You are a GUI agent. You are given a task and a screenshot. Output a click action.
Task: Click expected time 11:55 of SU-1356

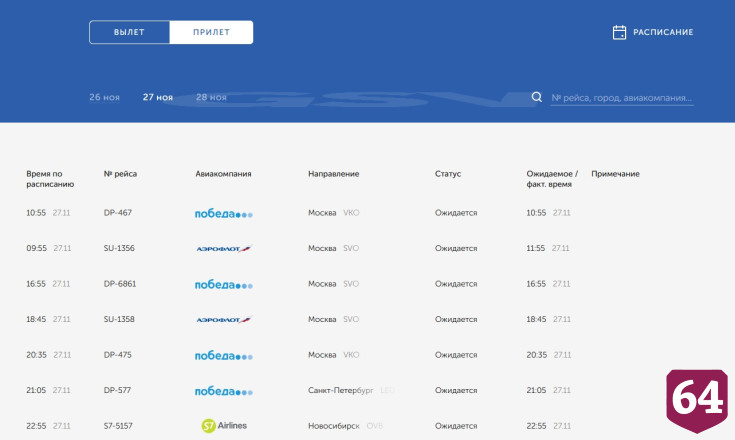tap(536, 248)
